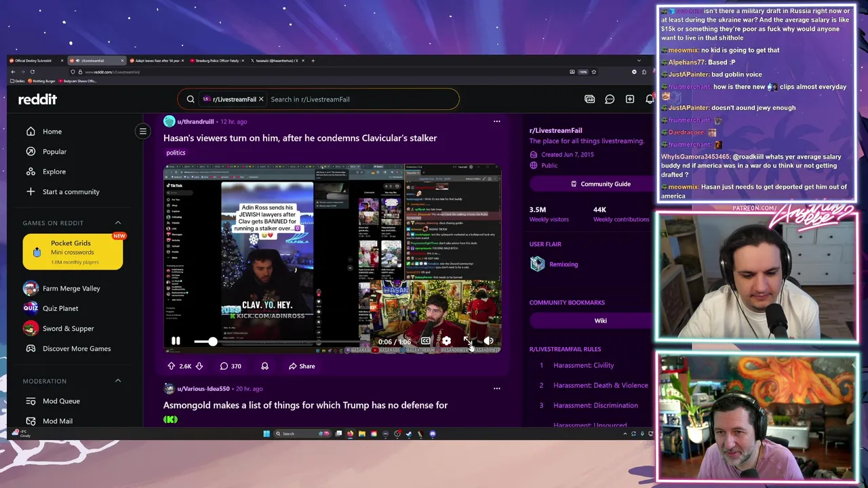Click the r/LivestreamFail sidebar heading
This screenshot has height=488, width=868.
click(x=555, y=130)
